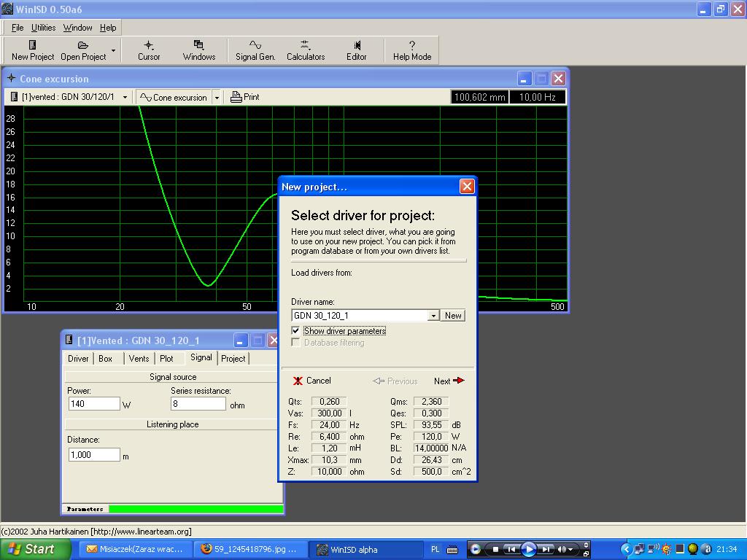Activate the Cursor tool
The width and height of the screenshot is (747, 560).
[x=149, y=50]
